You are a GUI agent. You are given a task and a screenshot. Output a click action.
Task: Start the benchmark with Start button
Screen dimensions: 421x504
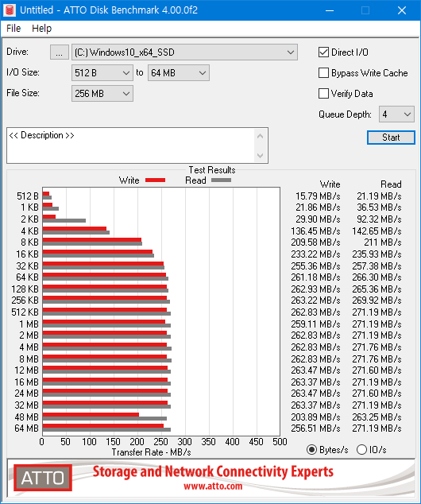coord(391,138)
